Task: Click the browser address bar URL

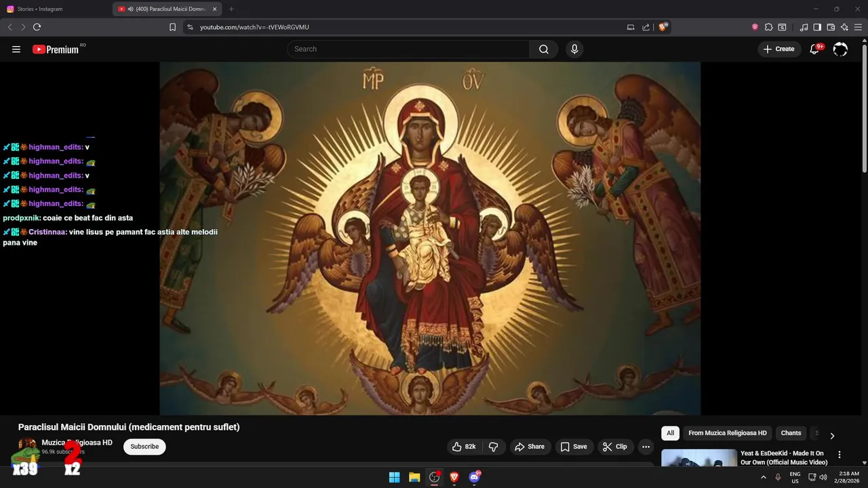Action: click(x=254, y=27)
